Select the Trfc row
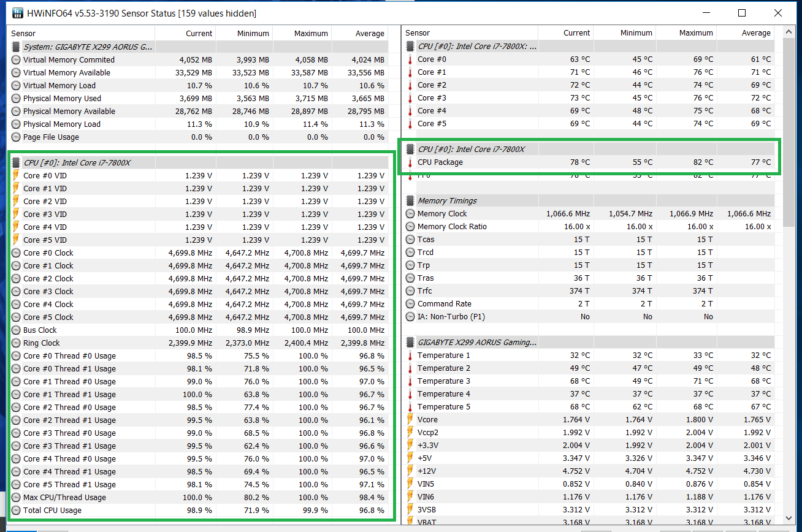The image size is (802, 532). (x=589, y=291)
